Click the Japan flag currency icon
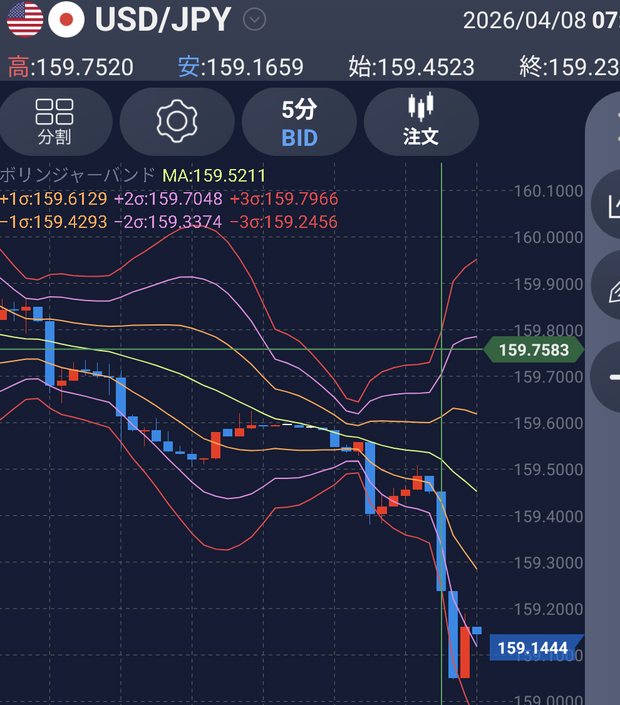Screen dimensions: 620x705 [x=67, y=19]
